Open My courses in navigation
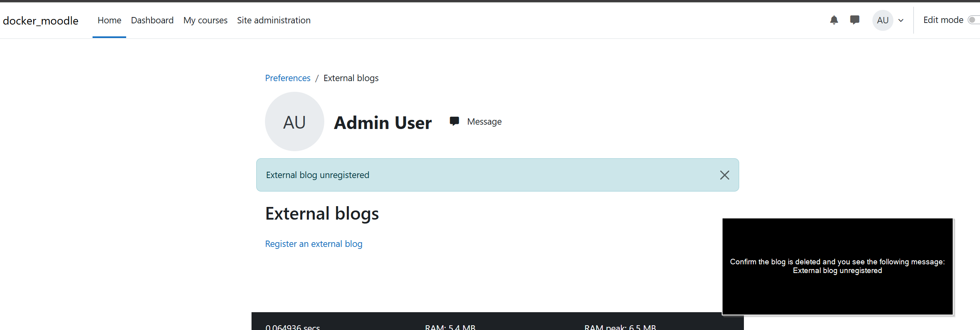Image resolution: width=980 pixels, height=330 pixels. 205,20
